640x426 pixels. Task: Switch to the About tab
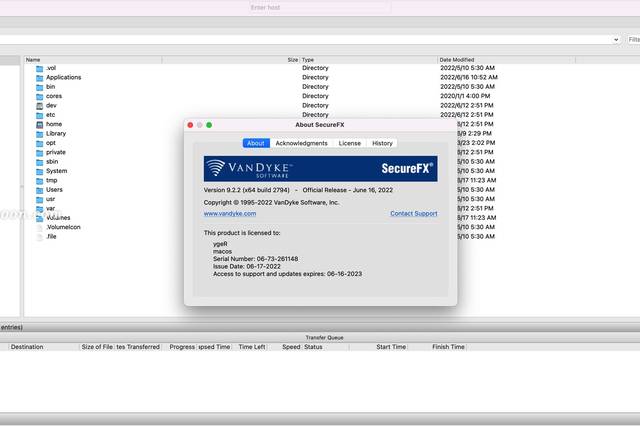[256, 143]
